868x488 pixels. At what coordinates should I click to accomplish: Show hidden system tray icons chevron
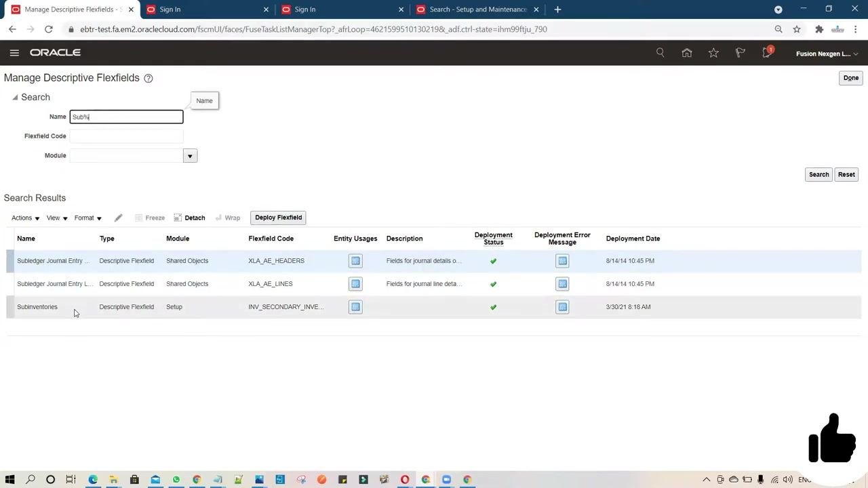pos(706,479)
